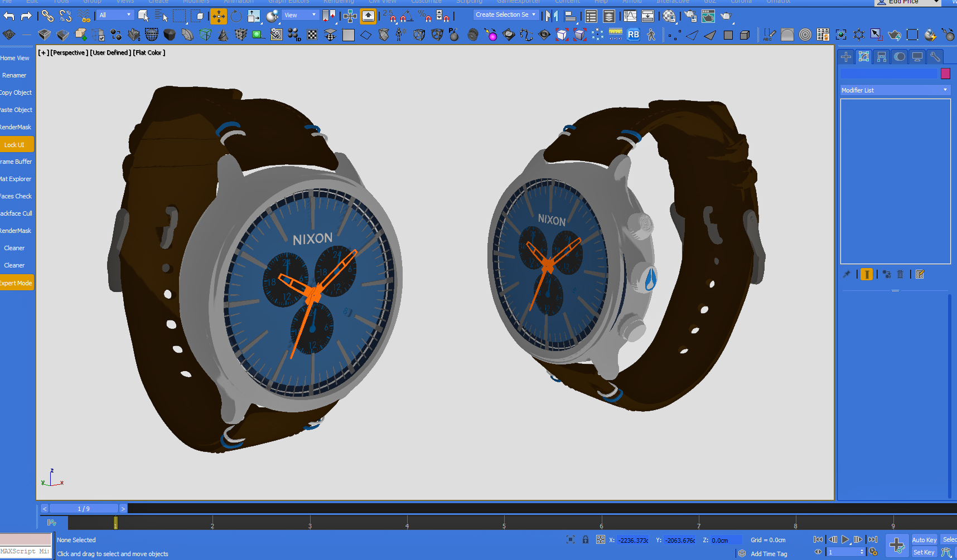Click the Lock UI button
Viewport: 957px width, 560px height.
(x=15, y=144)
